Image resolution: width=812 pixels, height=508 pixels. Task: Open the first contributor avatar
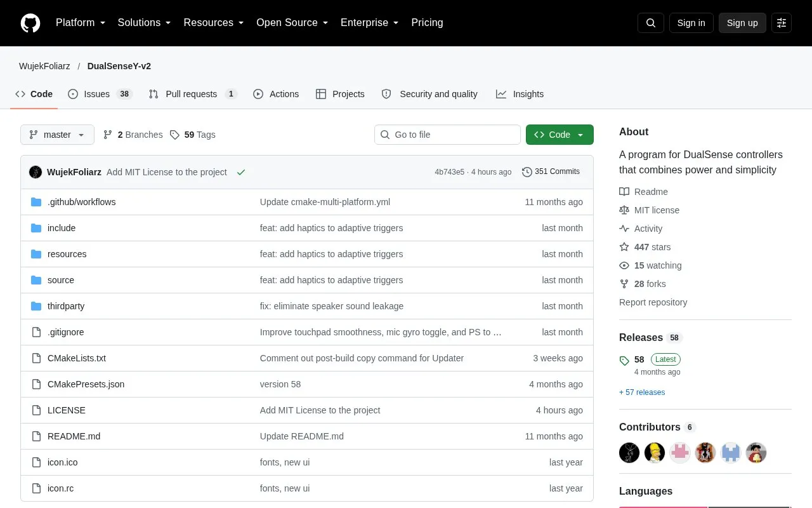[x=629, y=453]
